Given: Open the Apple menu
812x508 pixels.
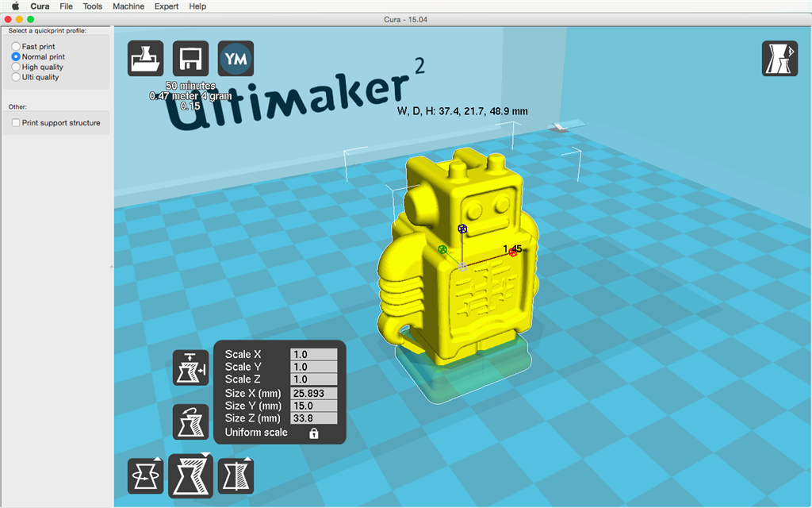Looking at the screenshot, I should click(x=16, y=6).
